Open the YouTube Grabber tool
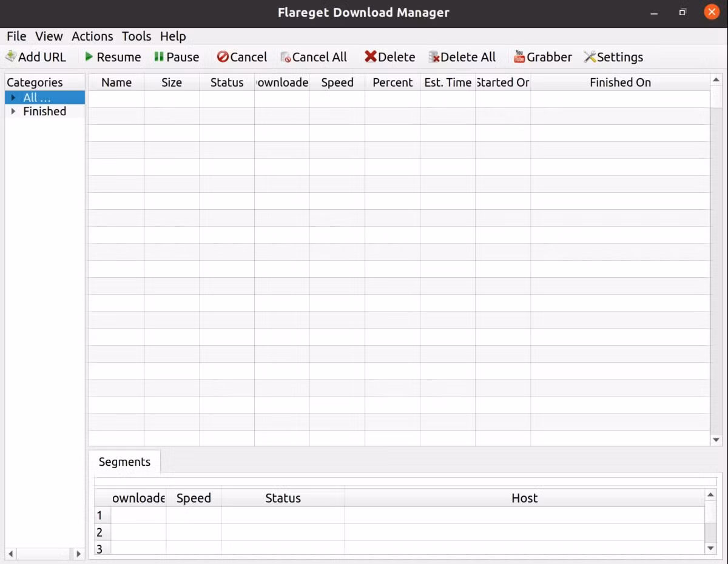728x564 pixels. point(543,57)
